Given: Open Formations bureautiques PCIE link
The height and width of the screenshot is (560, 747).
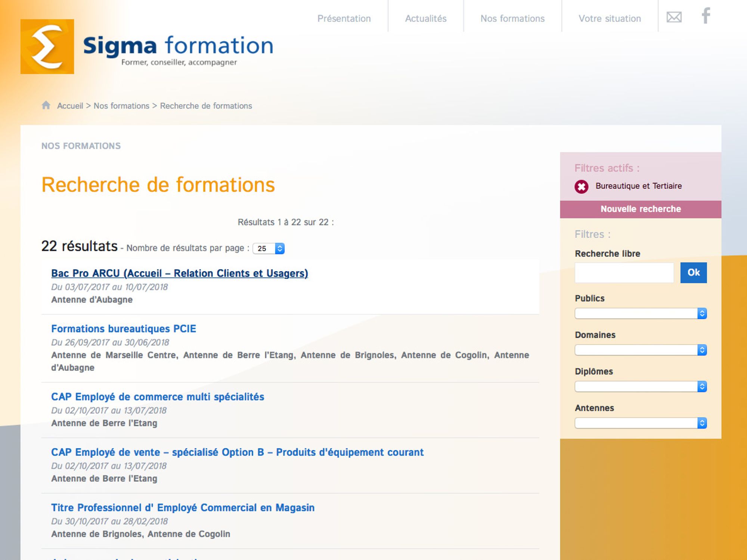Looking at the screenshot, I should click(123, 329).
